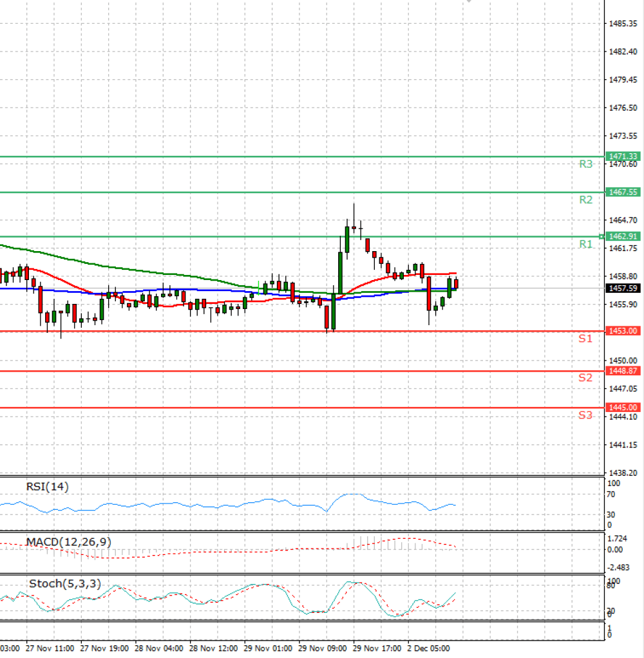Click the 2 Dec 05:00 time label
The image size is (644, 658).
tap(429, 648)
